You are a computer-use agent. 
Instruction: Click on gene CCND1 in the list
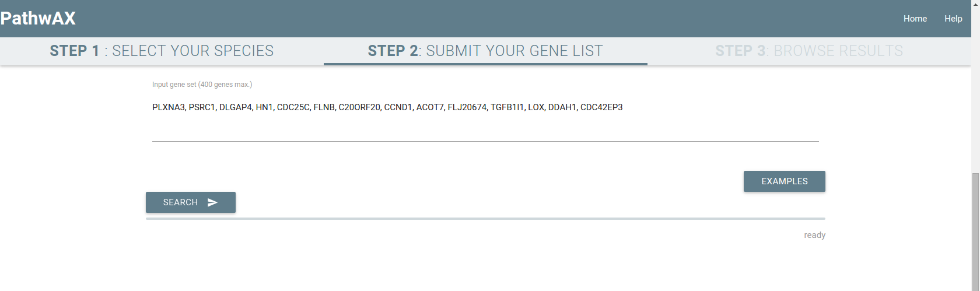point(398,107)
